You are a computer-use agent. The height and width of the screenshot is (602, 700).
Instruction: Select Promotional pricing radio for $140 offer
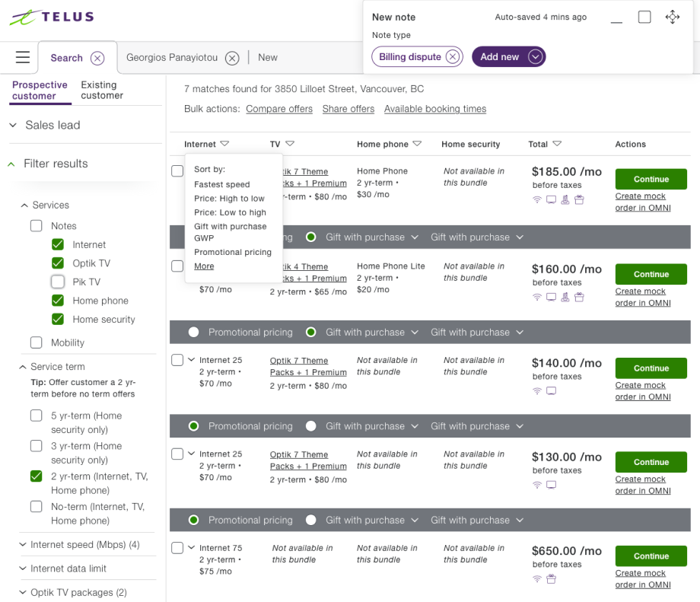(x=194, y=426)
